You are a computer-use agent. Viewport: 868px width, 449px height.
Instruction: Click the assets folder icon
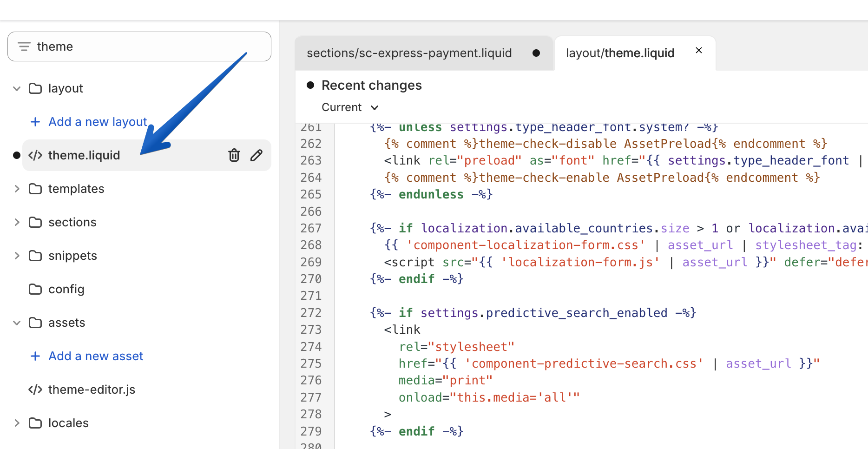click(x=35, y=323)
